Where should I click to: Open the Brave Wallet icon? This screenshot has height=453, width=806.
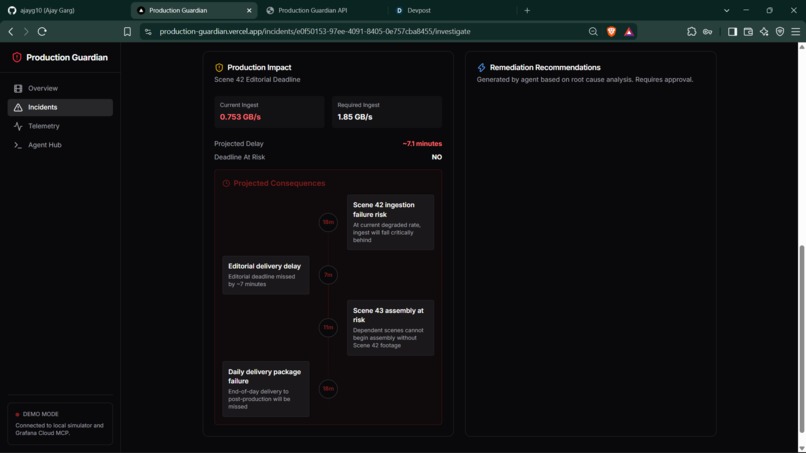748,32
